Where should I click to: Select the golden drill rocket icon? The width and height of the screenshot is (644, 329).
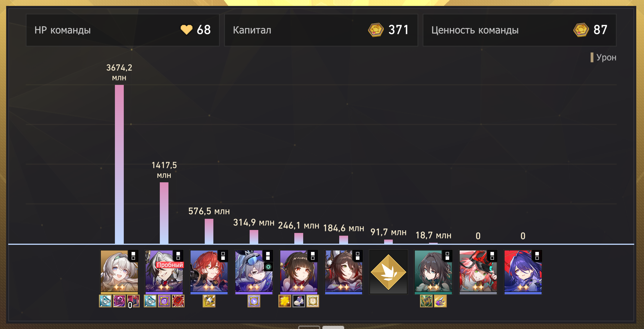point(209,301)
